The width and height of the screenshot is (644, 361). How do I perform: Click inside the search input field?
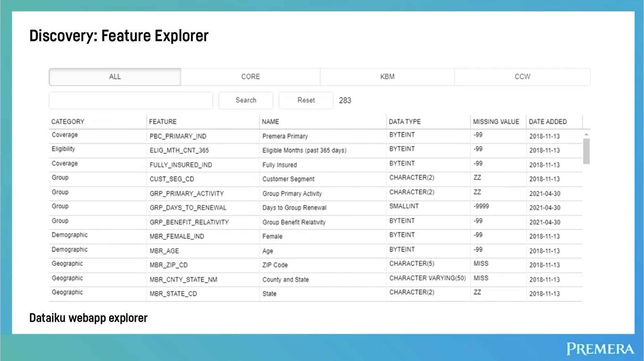click(130, 100)
